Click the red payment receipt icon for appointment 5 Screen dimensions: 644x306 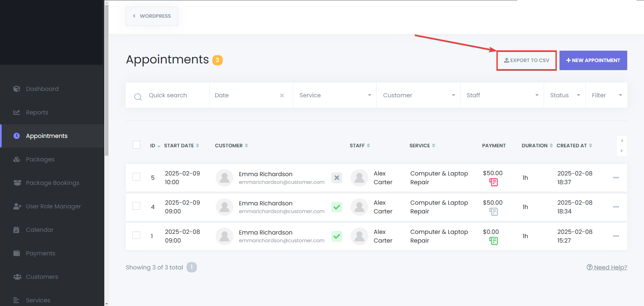click(493, 182)
